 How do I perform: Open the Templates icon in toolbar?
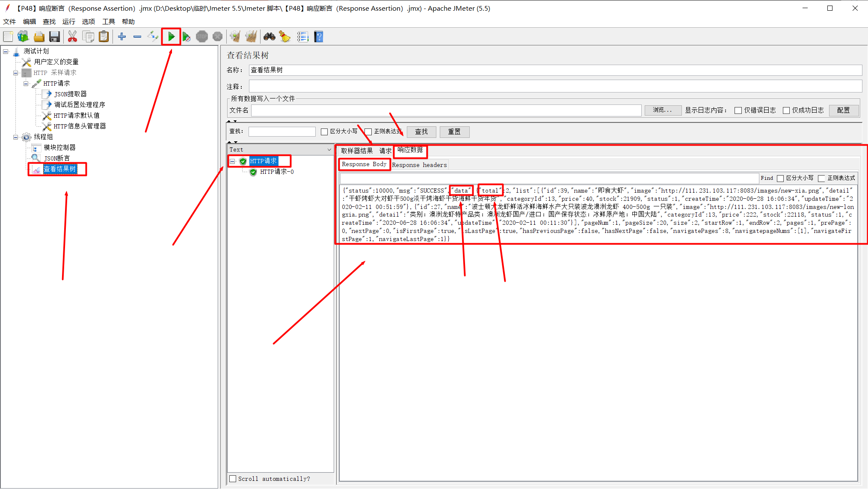(23, 37)
